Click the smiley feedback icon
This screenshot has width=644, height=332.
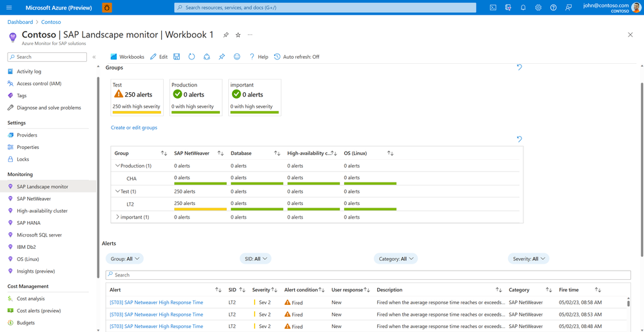[237, 57]
